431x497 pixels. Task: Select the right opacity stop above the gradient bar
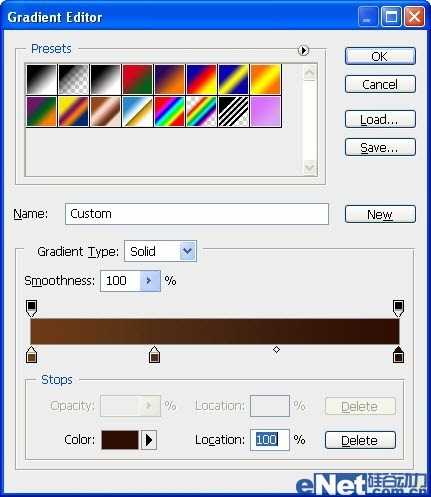398,308
